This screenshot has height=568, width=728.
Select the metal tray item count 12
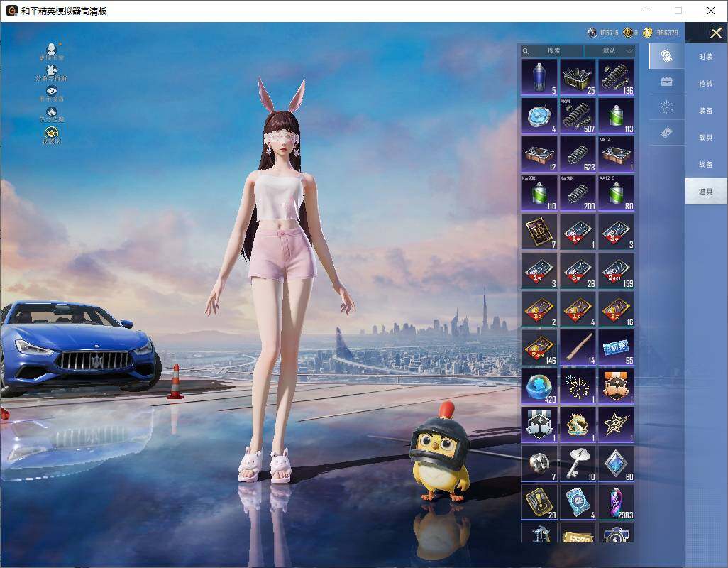[x=539, y=154]
